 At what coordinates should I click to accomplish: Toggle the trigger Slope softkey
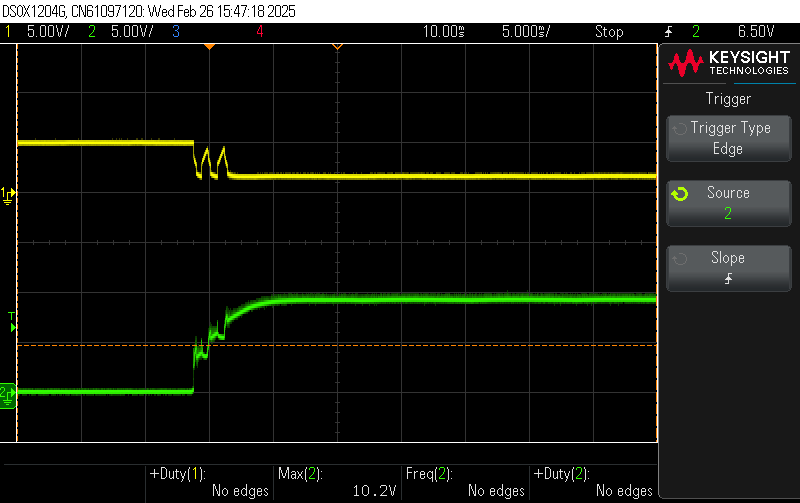coord(729,268)
